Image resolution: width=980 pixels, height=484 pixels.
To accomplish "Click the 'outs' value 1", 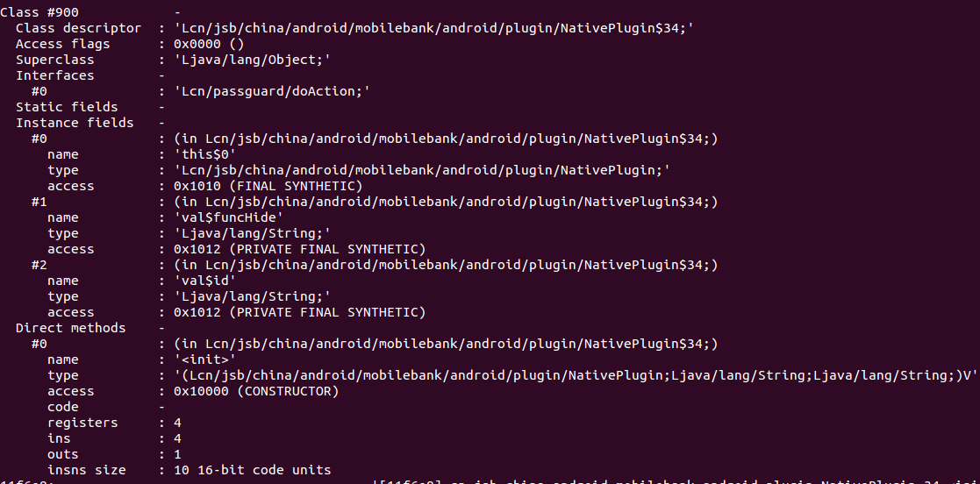I will coord(178,454).
